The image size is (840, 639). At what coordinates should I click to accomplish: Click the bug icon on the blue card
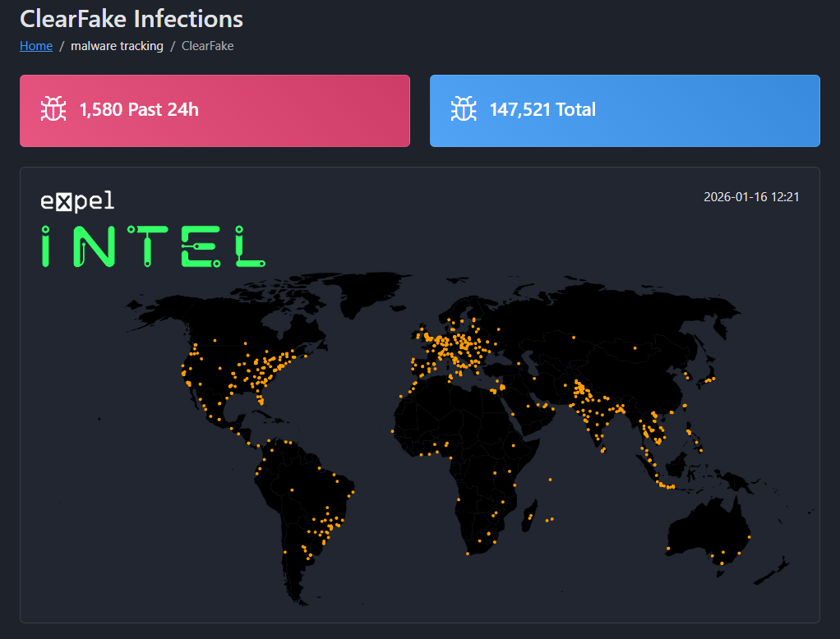coord(463,108)
